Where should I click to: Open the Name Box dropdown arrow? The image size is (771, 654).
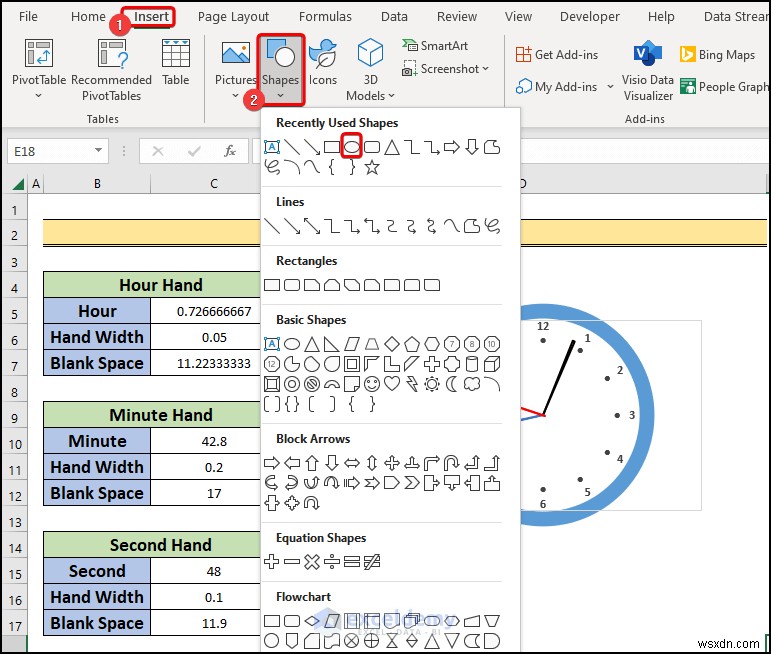(x=98, y=150)
